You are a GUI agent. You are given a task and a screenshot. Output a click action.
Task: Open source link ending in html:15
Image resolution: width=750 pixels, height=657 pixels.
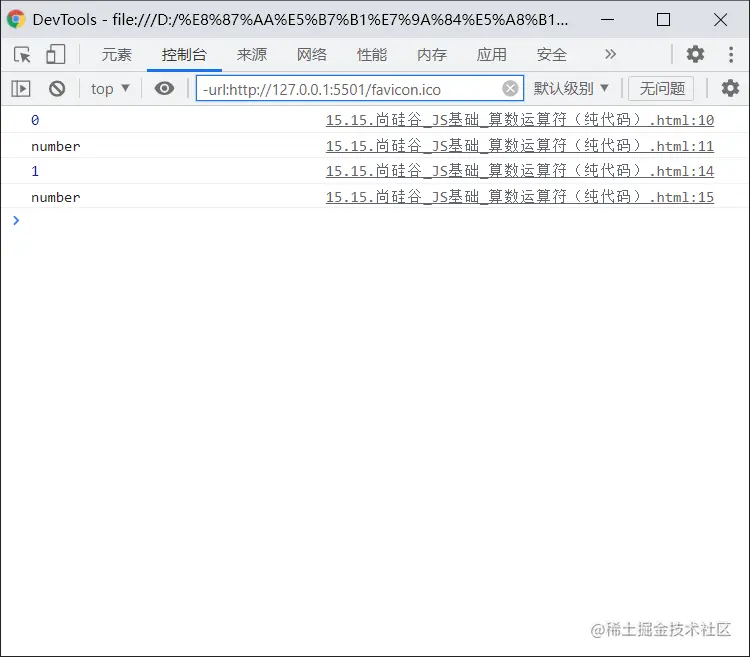(519, 197)
